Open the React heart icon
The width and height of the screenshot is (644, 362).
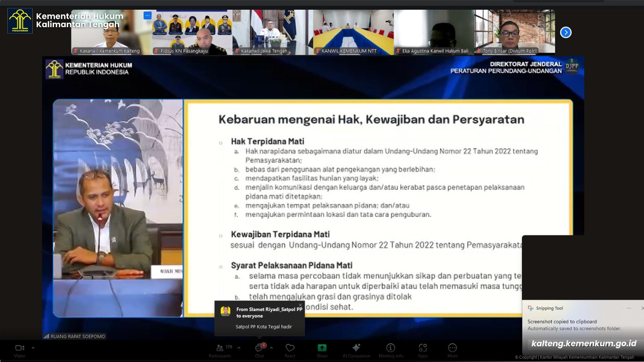click(x=290, y=348)
